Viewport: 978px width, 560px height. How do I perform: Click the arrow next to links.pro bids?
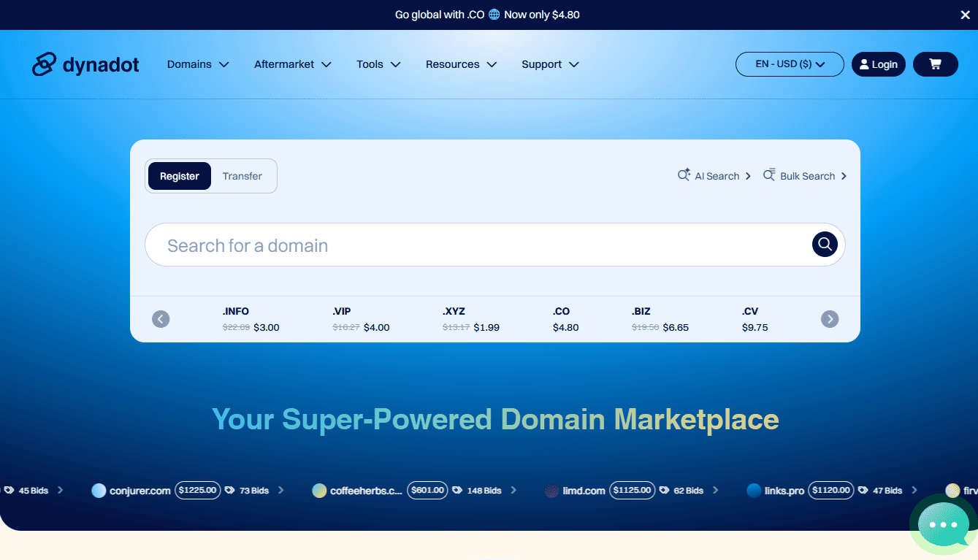916,490
